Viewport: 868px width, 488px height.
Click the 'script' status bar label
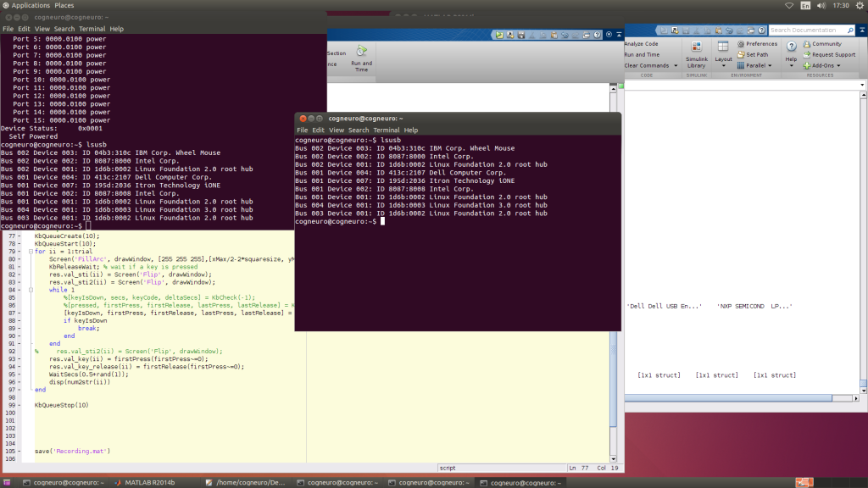(x=448, y=468)
